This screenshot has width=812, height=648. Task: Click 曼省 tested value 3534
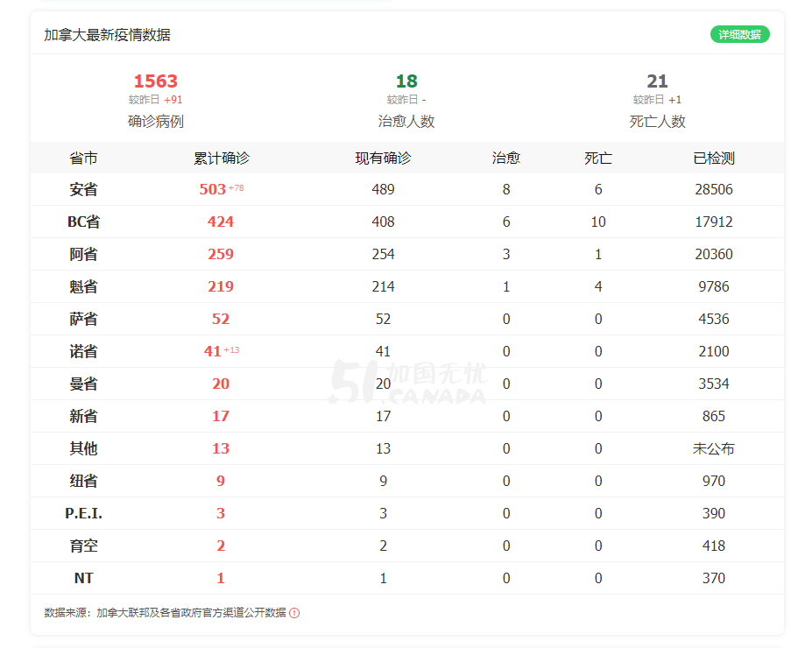[714, 384]
